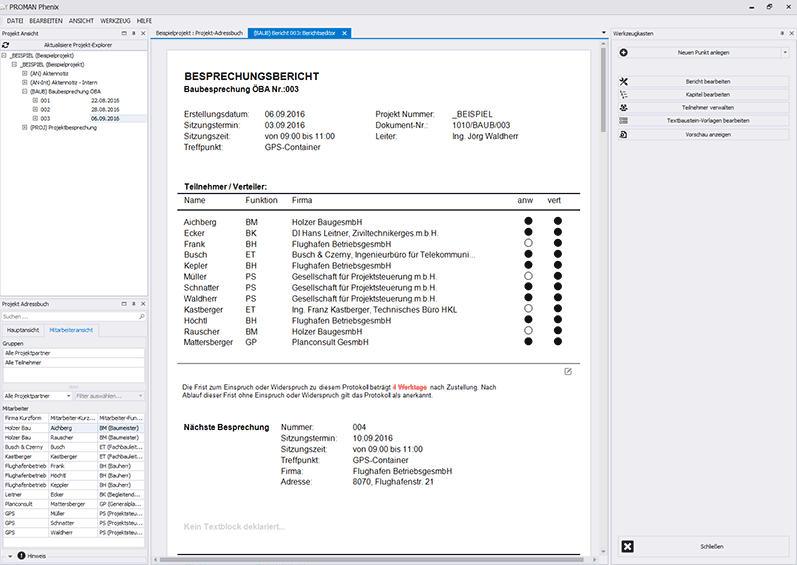
Task: Click icon for Textbaustein-Vorlagen bearbeiten
Action: click(624, 121)
